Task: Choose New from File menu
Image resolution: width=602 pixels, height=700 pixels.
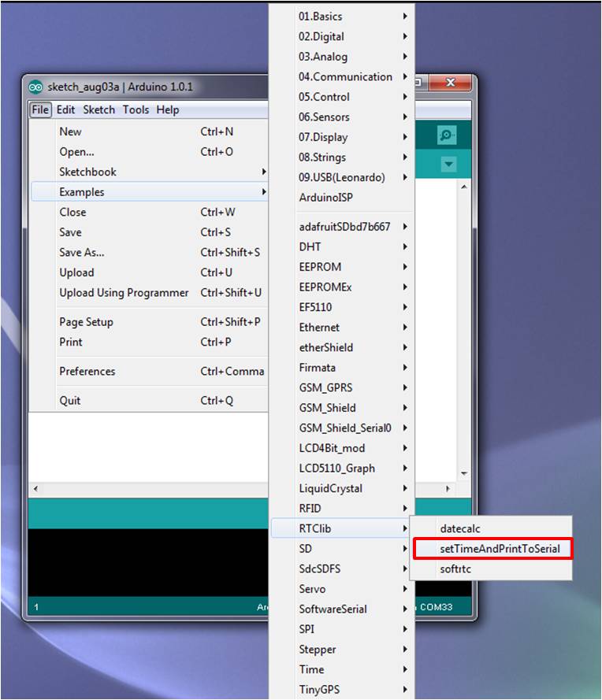Action: 149,131
